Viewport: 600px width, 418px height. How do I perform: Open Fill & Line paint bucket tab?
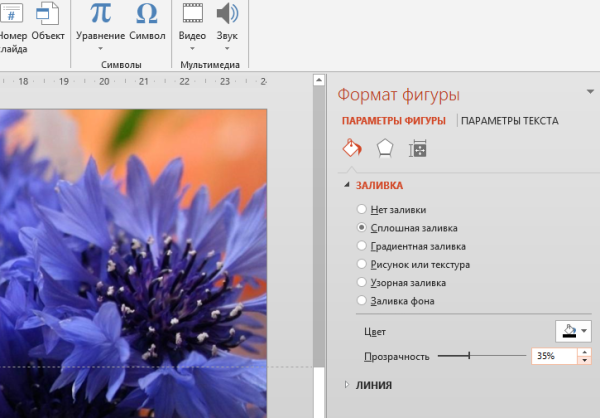pos(351,149)
